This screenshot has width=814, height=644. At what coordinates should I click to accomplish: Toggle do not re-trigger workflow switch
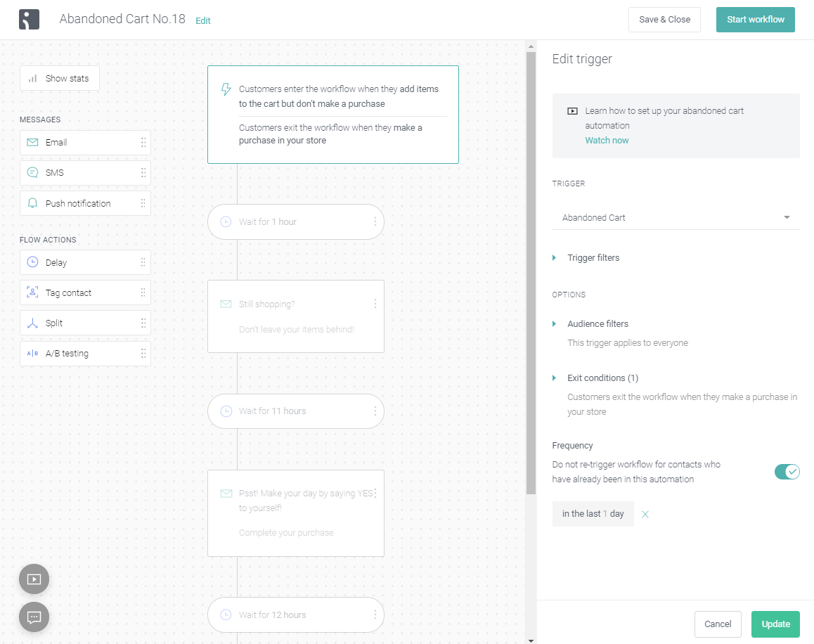(787, 472)
